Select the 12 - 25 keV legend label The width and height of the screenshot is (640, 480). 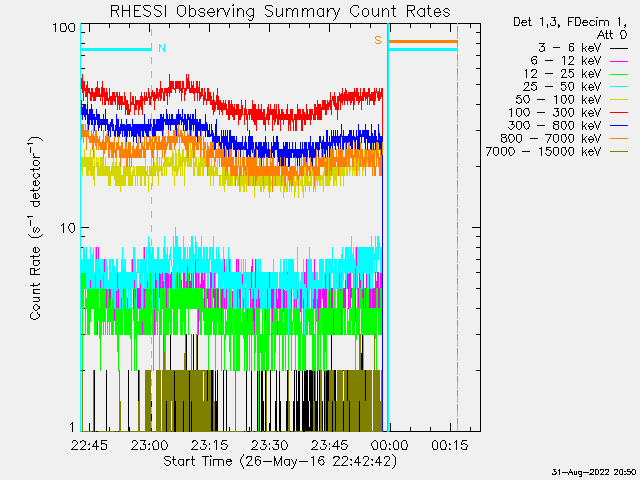click(x=562, y=74)
